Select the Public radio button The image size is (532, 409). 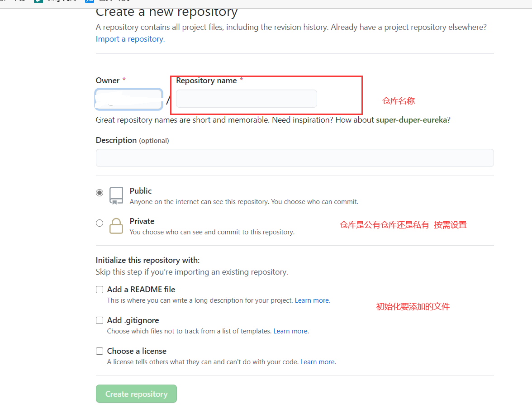click(100, 193)
